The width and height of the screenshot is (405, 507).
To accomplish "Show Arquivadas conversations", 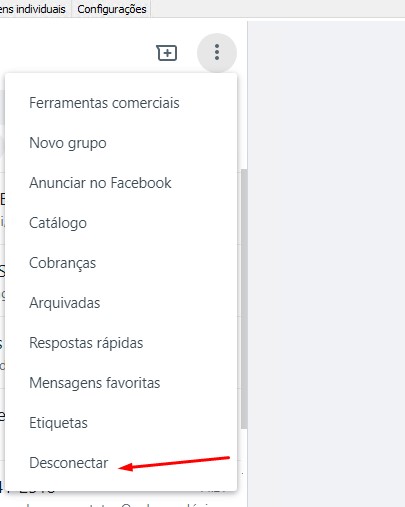I will (121, 303).
